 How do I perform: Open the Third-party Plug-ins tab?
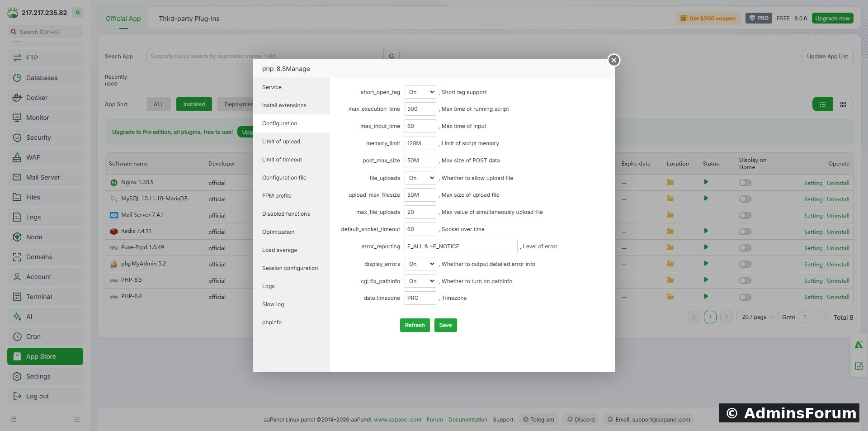click(189, 19)
